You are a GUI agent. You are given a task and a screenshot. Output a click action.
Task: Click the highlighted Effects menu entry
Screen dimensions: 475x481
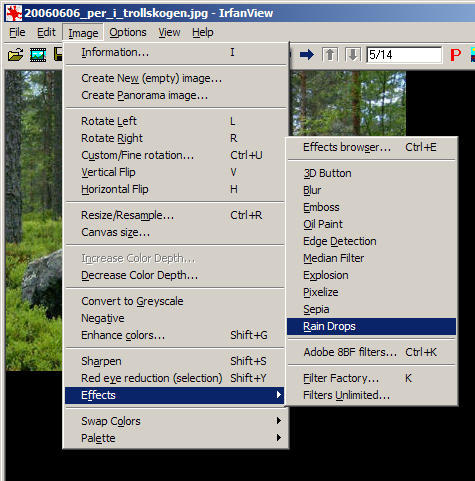(175, 395)
